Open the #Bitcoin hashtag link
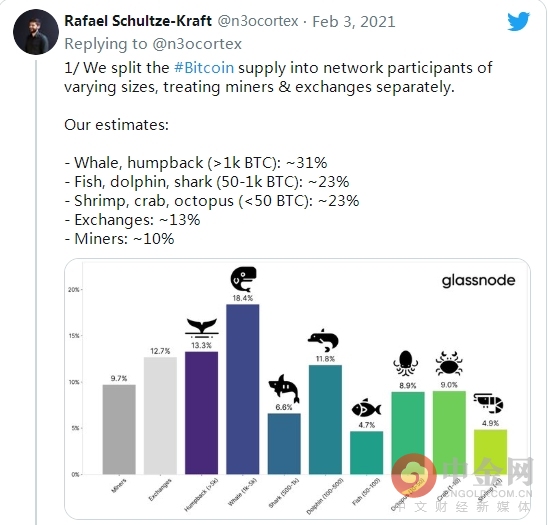548x525 pixels. 204,67
